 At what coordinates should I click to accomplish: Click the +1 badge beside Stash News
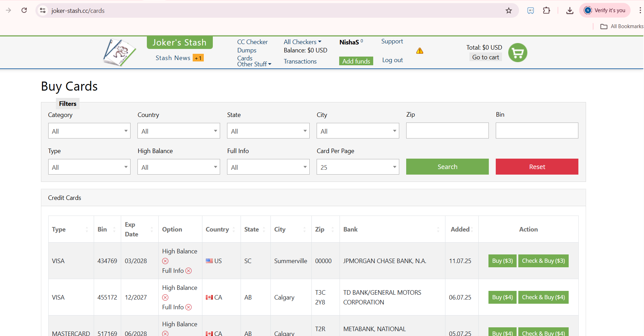(198, 58)
